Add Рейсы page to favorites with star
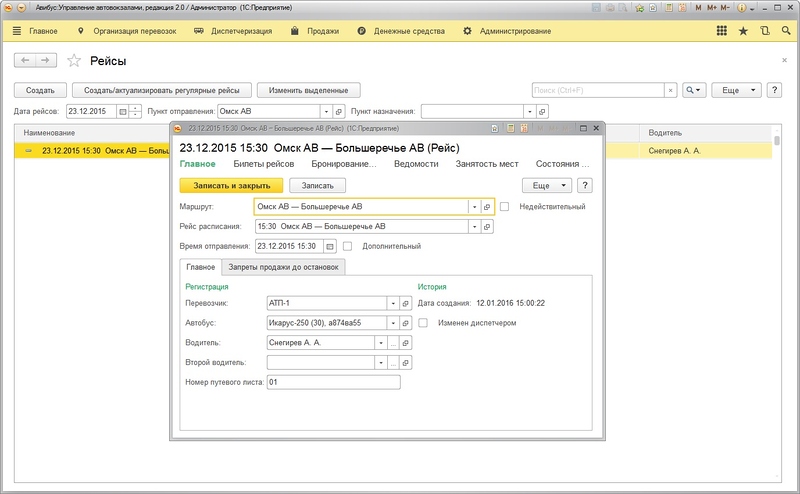Screen dimensions: 800x494 click(x=73, y=61)
